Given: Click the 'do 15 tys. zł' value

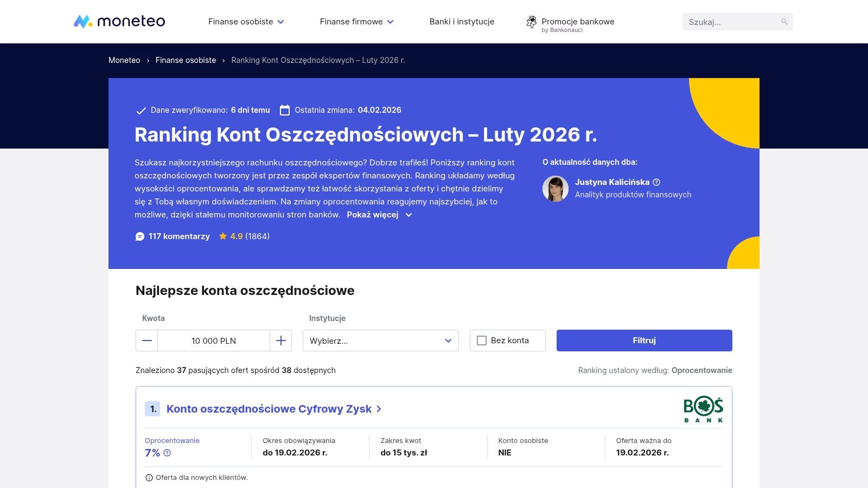Looking at the screenshot, I should pos(404,453).
